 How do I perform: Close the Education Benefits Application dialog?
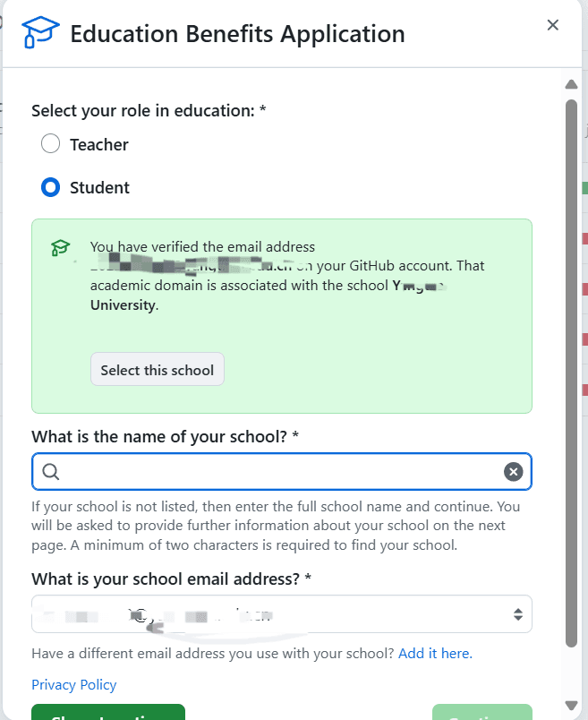[553, 25]
